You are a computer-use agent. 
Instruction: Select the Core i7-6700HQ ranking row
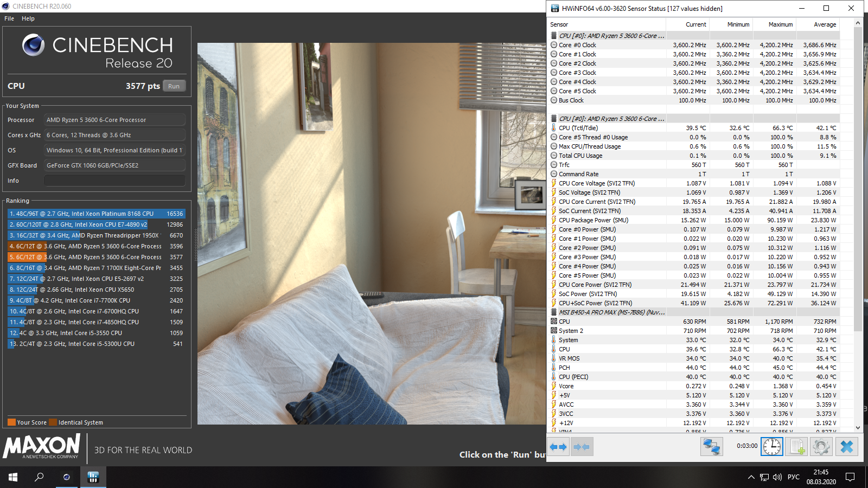(x=96, y=311)
